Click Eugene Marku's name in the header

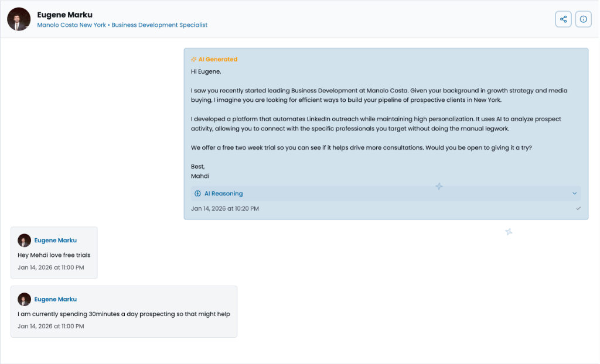(x=64, y=15)
